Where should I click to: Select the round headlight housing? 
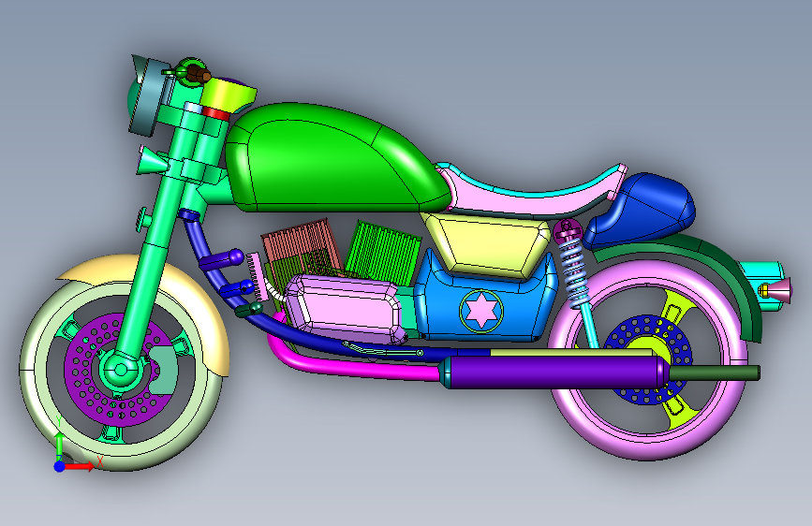tap(149, 97)
